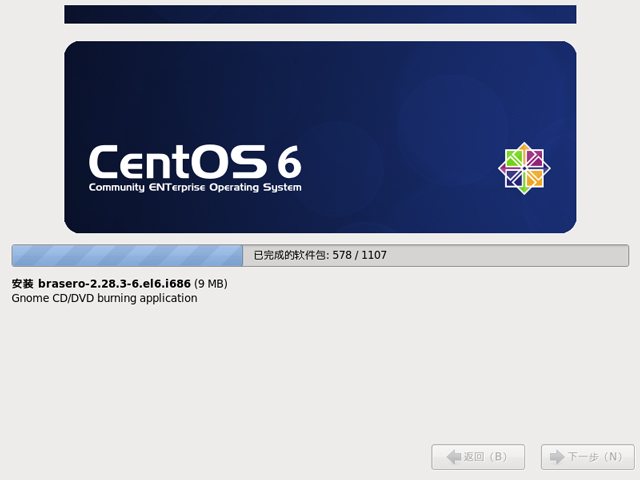Click the CentOS 6 banner image background
Screen dimensions: 640x480
400,100
